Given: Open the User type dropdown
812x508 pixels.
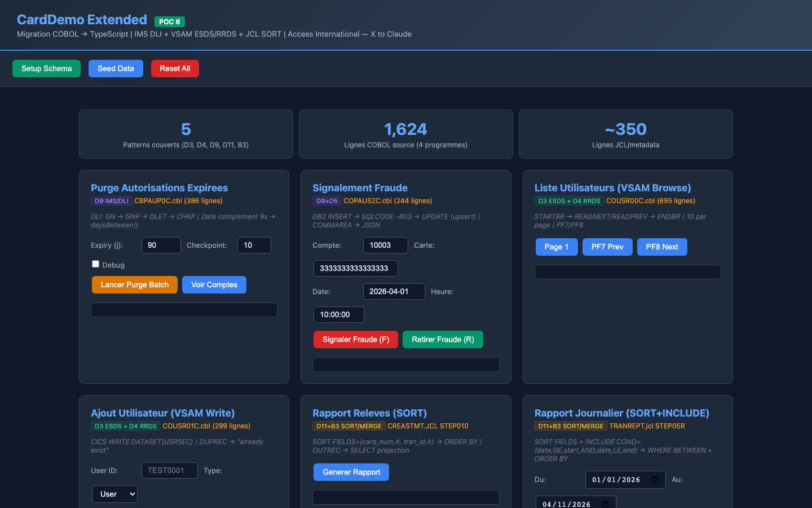Looking at the screenshot, I should 114,494.
